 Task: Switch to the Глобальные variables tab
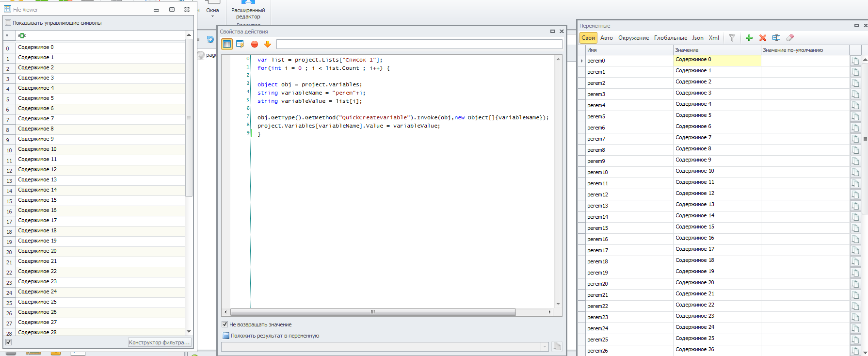pyautogui.click(x=670, y=38)
